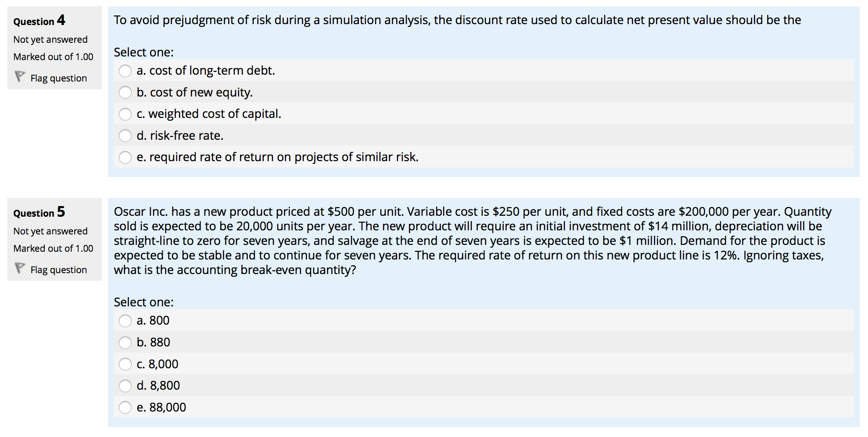Screen dimensions: 868x437
Task: Click the 'Question 5' heading label
Action: [x=39, y=212]
